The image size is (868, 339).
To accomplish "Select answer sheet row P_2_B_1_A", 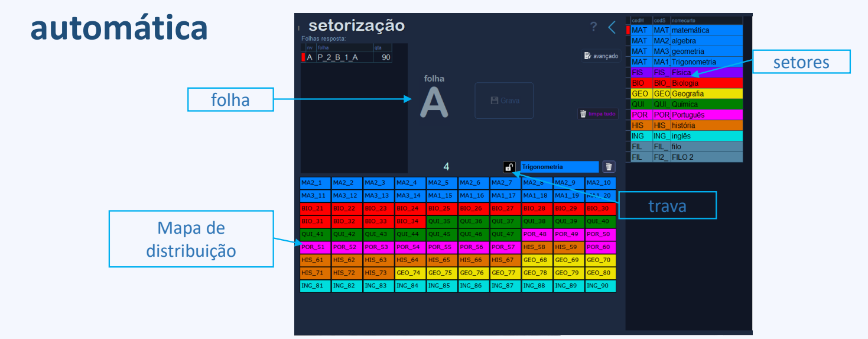I will click(346, 57).
